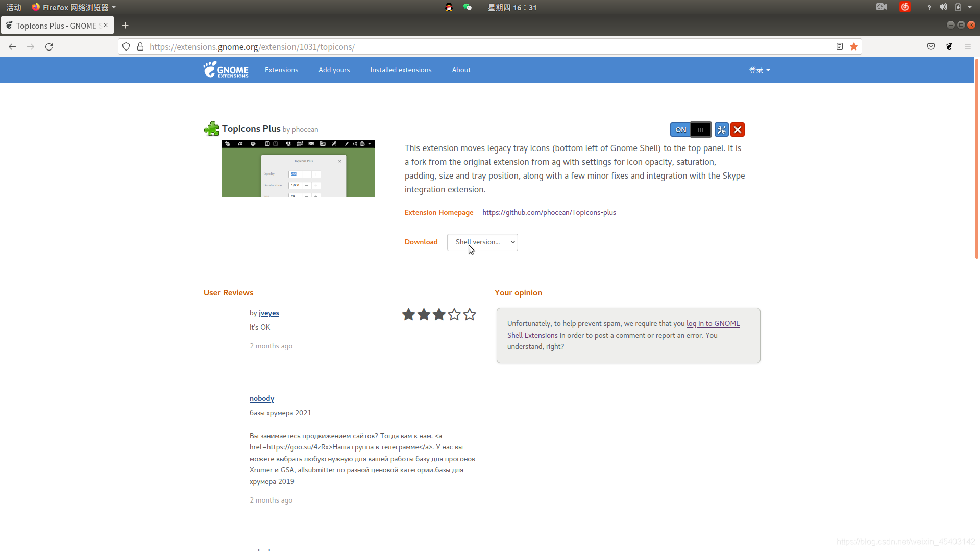Click the QQ penguin tray icon
Screen dimensions: 980x551
click(449, 7)
